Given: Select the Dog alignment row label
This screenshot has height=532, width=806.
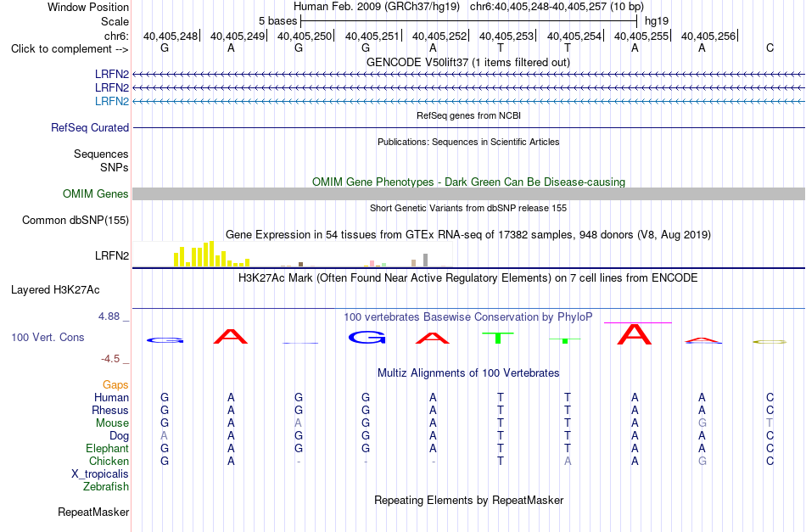Looking at the screenshot, I should (119, 436).
